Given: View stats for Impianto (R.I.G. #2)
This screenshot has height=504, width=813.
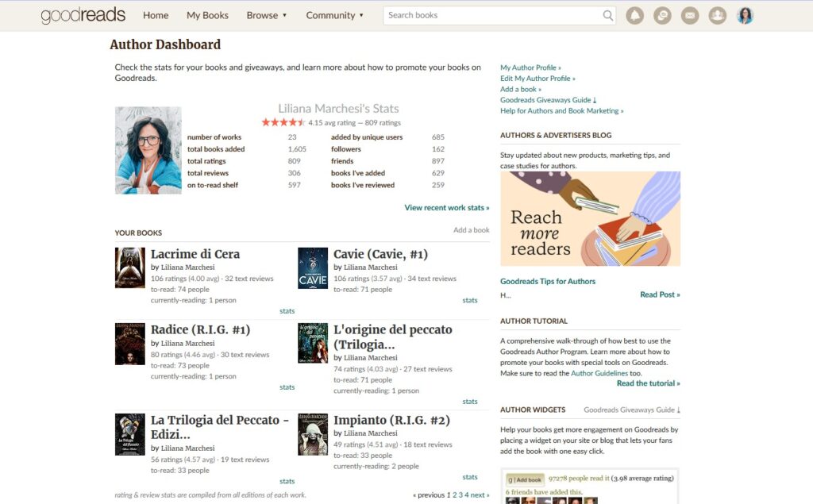Looking at the screenshot, I should tap(470, 477).
